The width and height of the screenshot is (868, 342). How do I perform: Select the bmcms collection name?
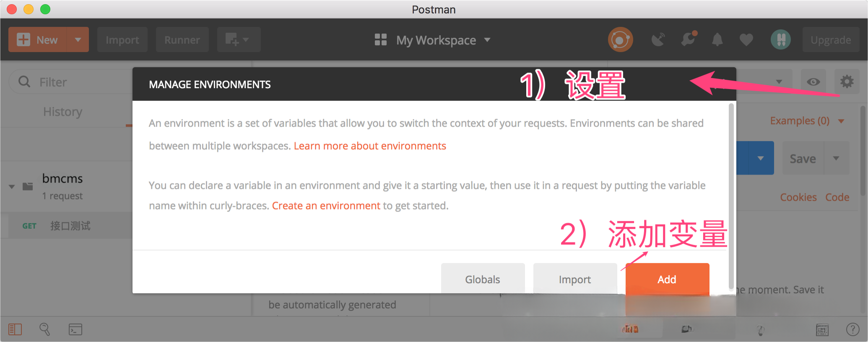pyautogui.click(x=62, y=178)
